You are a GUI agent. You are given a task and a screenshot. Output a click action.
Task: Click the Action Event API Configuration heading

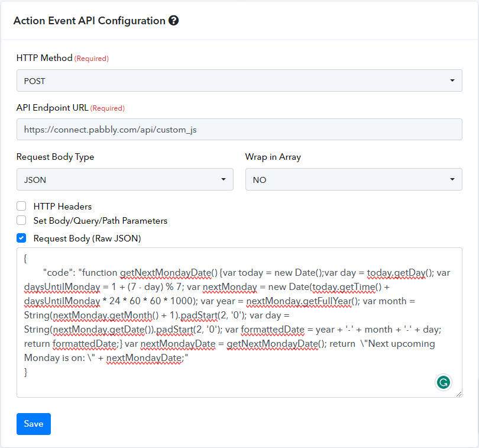(89, 21)
